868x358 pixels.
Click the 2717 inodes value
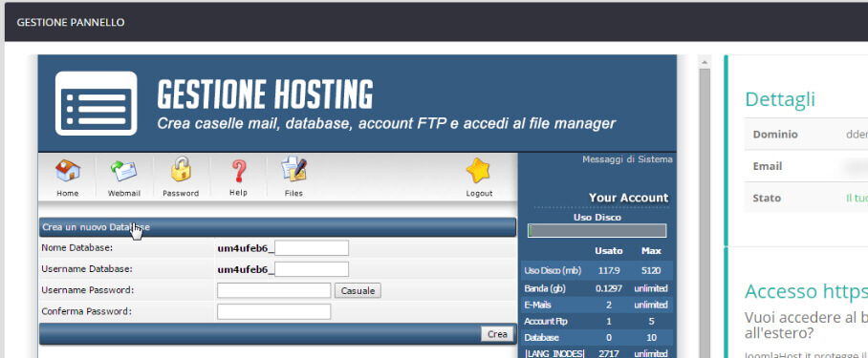pyautogui.click(x=609, y=353)
